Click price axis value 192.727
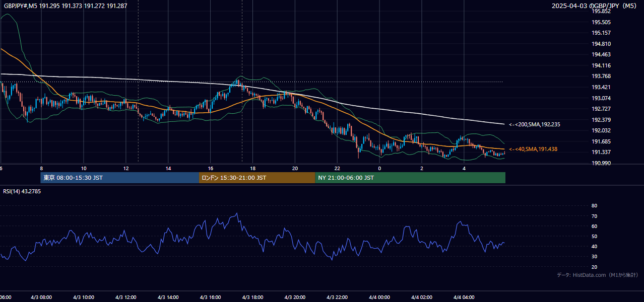Viewport: 644px width, 302px height. (x=601, y=109)
